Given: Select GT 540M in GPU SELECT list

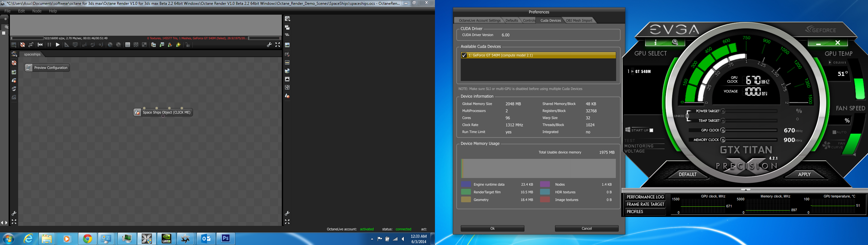Looking at the screenshot, I should tap(643, 71).
